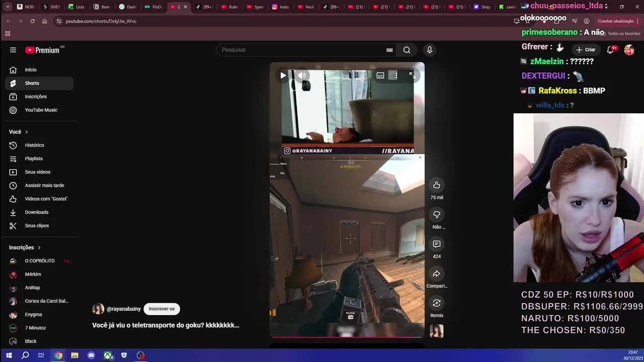This screenshot has width=644, height=362.
Task: Dislike the Short
Action: point(437,215)
